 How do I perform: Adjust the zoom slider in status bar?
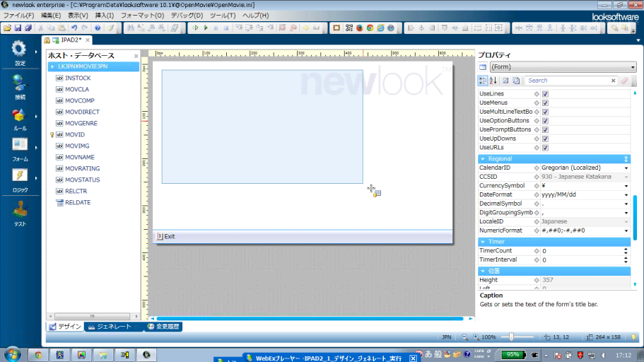(511, 337)
